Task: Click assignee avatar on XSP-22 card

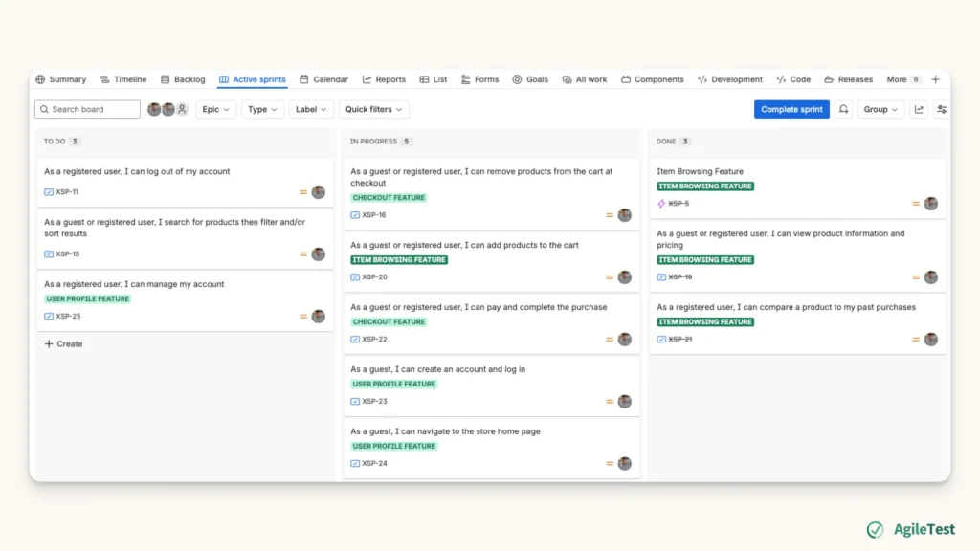Action: pos(624,340)
